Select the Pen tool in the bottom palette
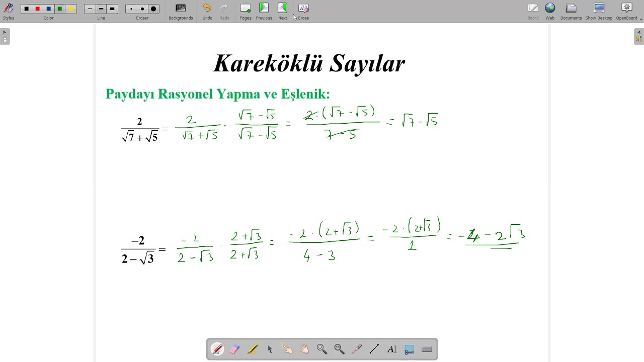 (217, 349)
